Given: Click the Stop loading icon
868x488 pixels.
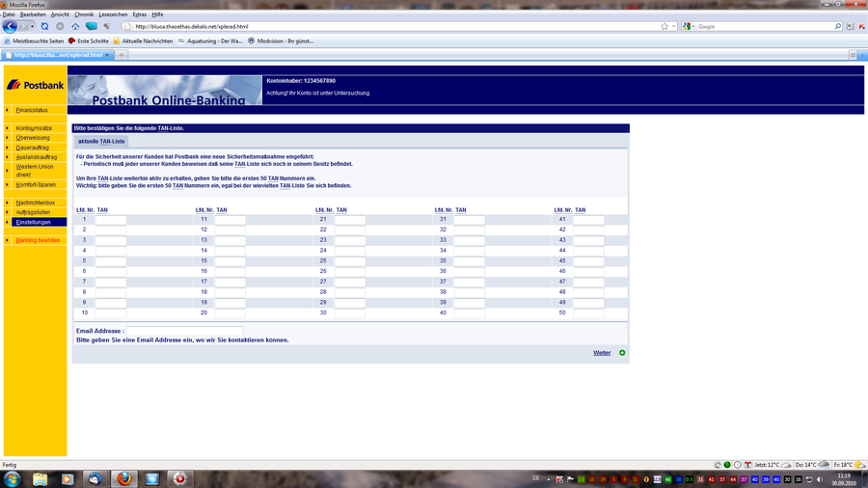Looking at the screenshot, I should coord(60,26).
